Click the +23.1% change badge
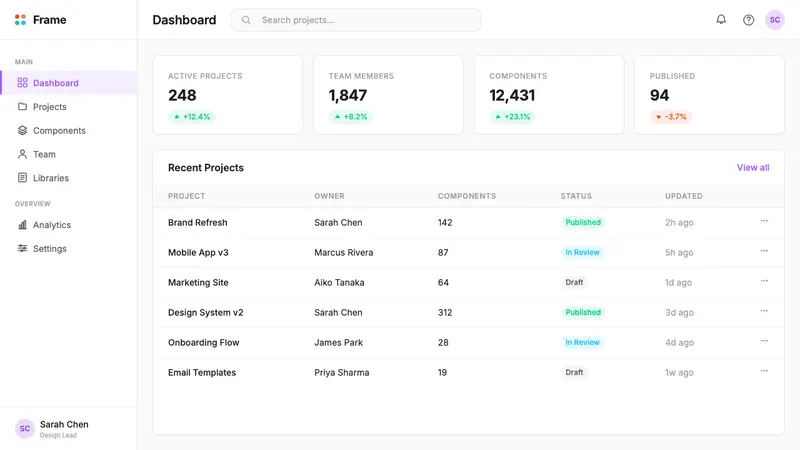The height and width of the screenshot is (450, 800). click(512, 117)
